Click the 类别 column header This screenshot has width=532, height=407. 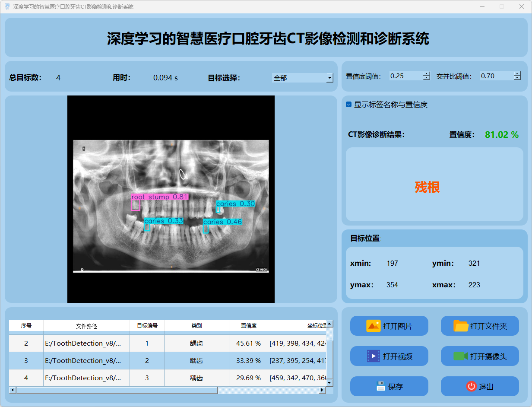196,326
